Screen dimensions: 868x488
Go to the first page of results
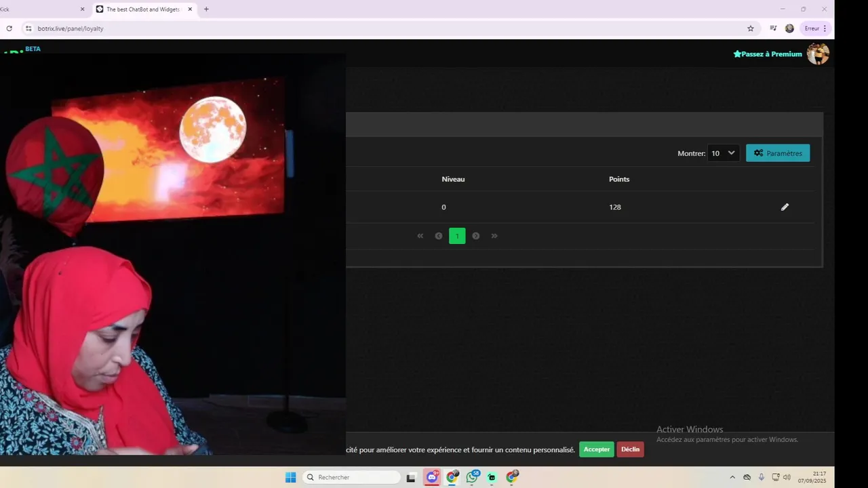click(420, 236)
